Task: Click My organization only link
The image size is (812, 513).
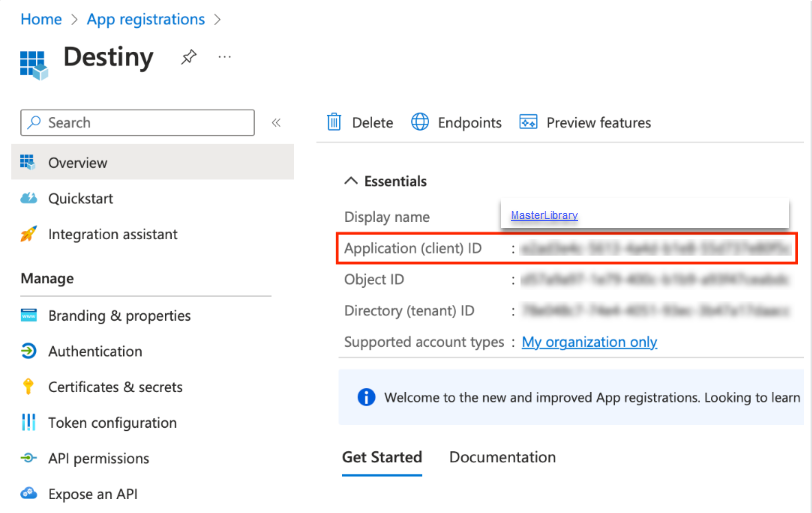Action: (589, 342)
